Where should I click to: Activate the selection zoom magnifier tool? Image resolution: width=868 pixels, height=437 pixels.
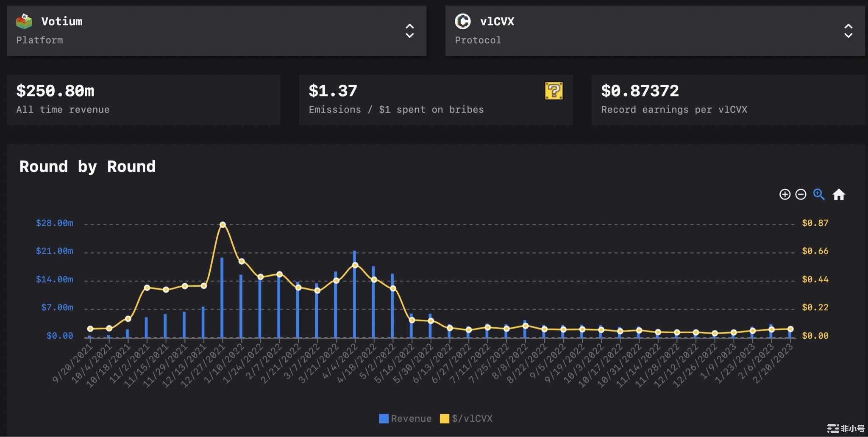[819, 194]
